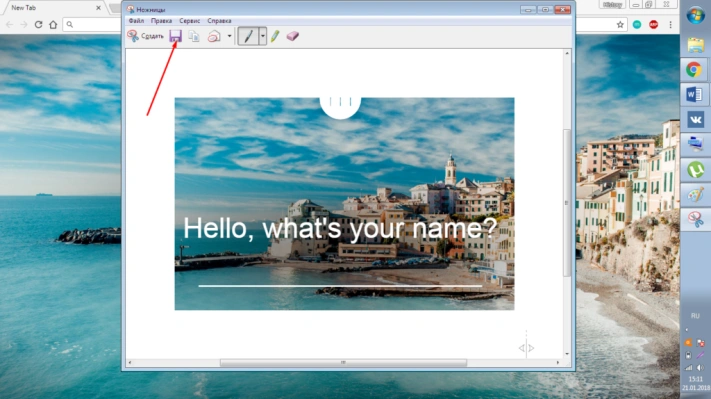Open the Chrome three-dot menu

click(x=671, y=24)
